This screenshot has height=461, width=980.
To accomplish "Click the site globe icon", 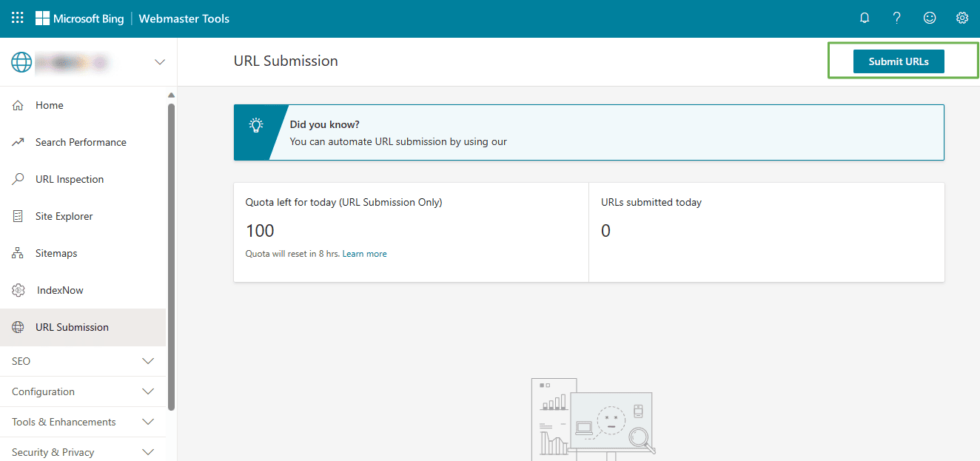I will click(21, 62).
